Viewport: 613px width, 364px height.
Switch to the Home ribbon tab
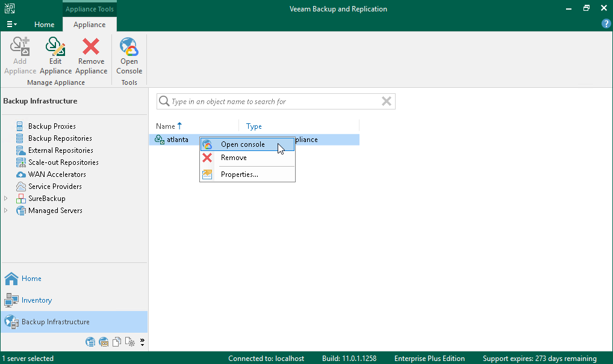(44, 24)
